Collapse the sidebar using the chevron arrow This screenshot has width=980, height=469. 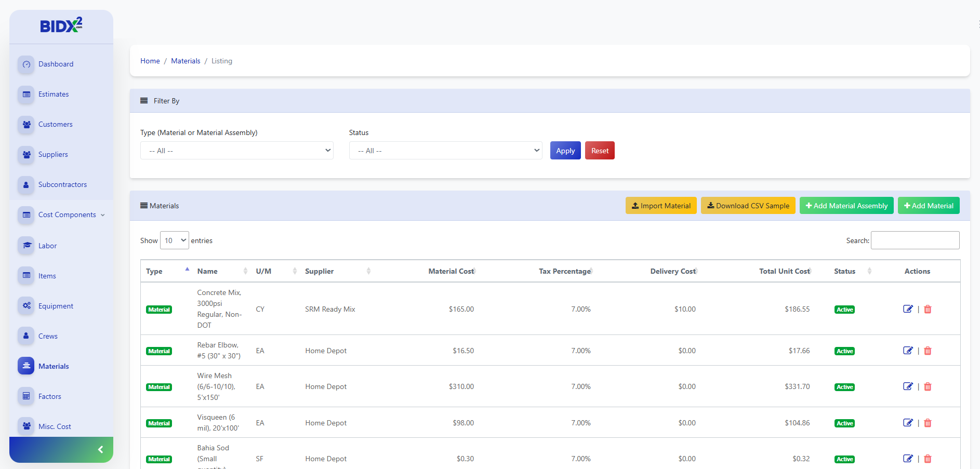100,449
